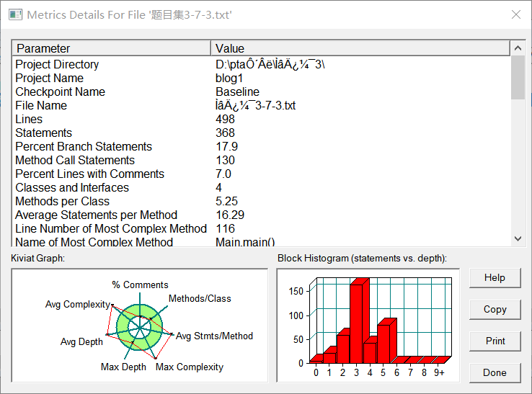Image resolution: width=532 pixels, height=394 pixels.
Task: Click the value Main.main()
Action: (x=245, y=242)
